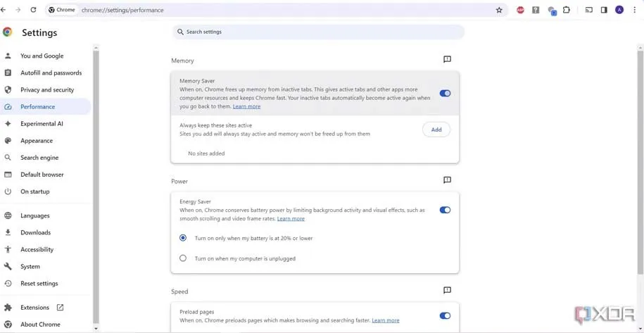
Task: Open the Memory Saver Learn more link
Action: tap(246, 106)
